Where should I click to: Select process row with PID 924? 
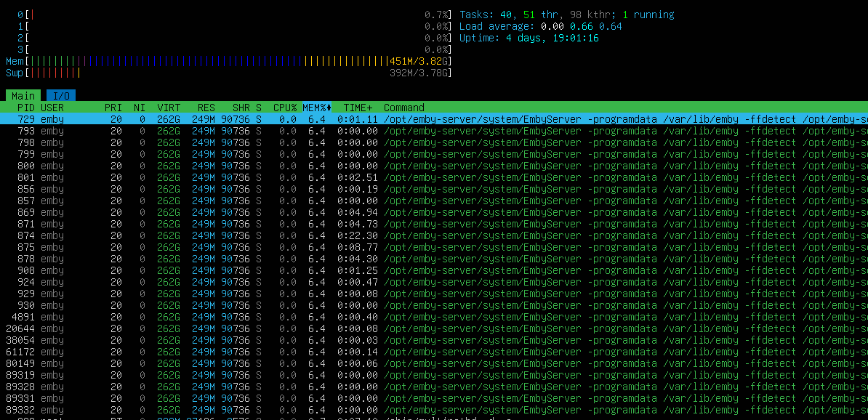tap(434, 282)
